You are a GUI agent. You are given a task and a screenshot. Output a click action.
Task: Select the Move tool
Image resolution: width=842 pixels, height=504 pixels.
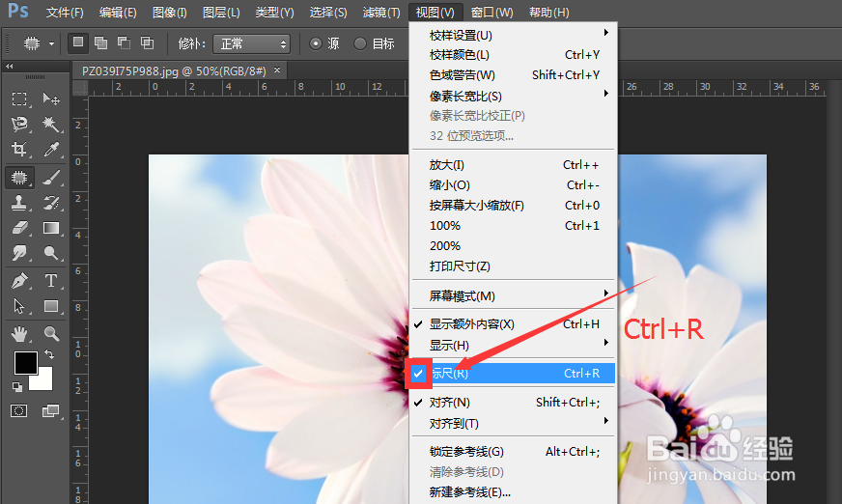(x=51, y=98)
